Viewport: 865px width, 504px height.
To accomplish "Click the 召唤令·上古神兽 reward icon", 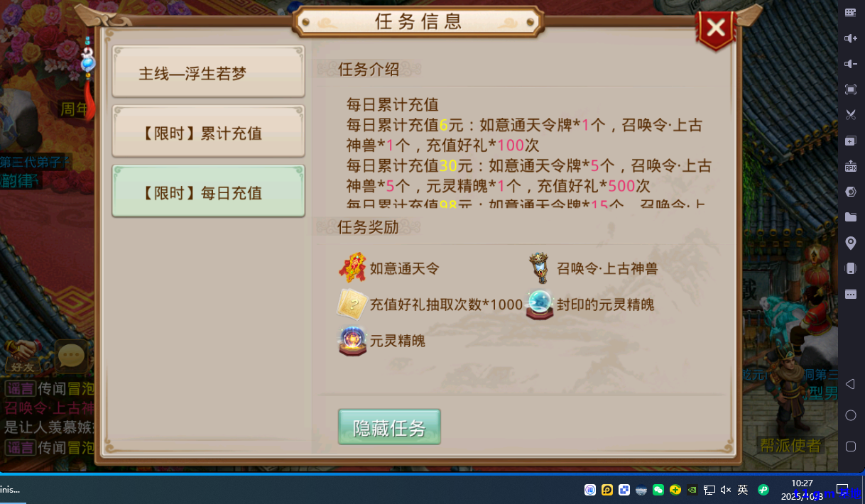I will 539,268.
